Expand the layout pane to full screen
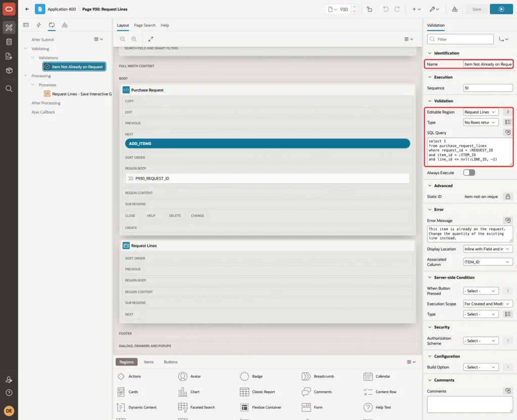Image resolution: width=517 pixels, height=420 pixels. (x=150, y=39)
